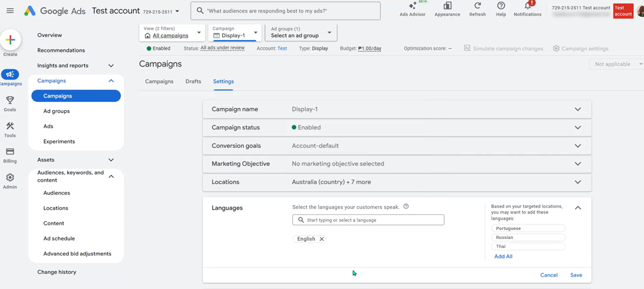Click the Save button
Screen dimensions: 644x289
coord(576,275)
